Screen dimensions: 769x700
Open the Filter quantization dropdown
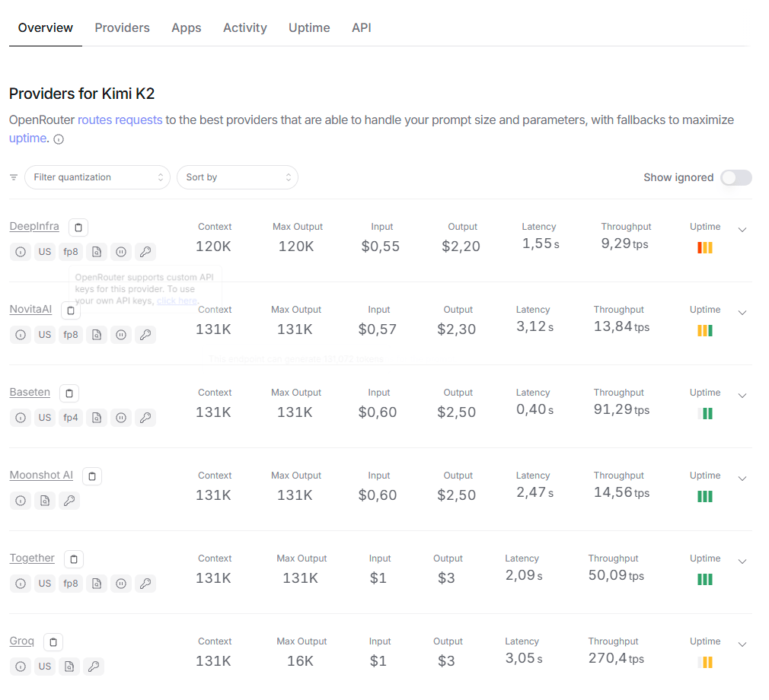coord(97,177)
